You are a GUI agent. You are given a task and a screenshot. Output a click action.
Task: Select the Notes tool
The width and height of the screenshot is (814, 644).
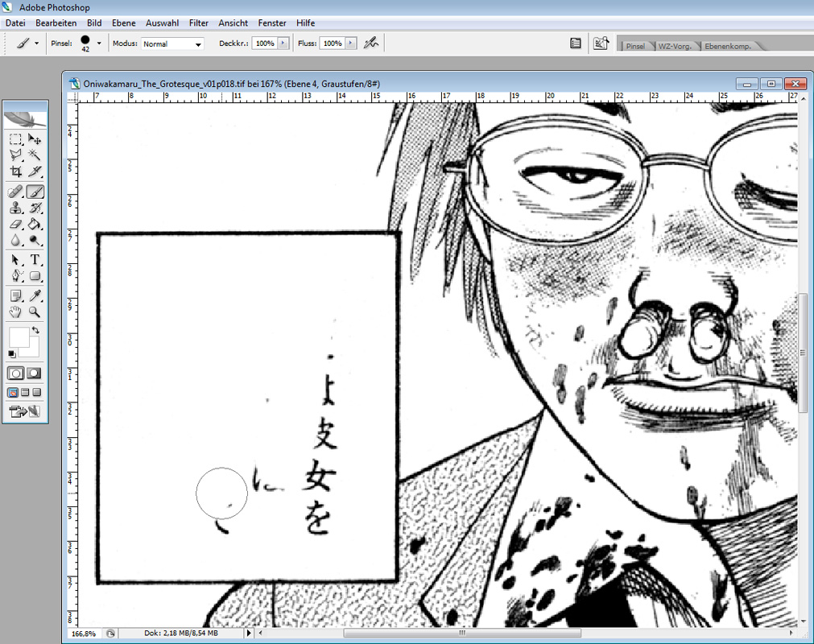(15, 295)
